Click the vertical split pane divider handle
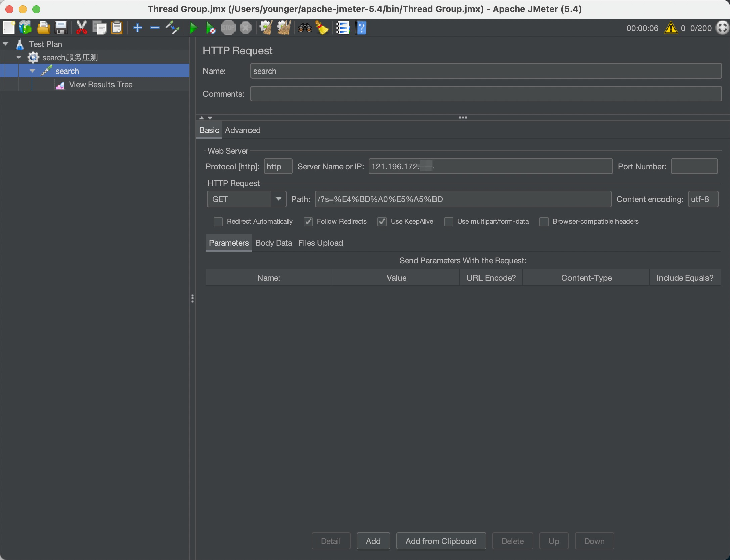This screenshot has height=560, width=730. pos(193,298)
